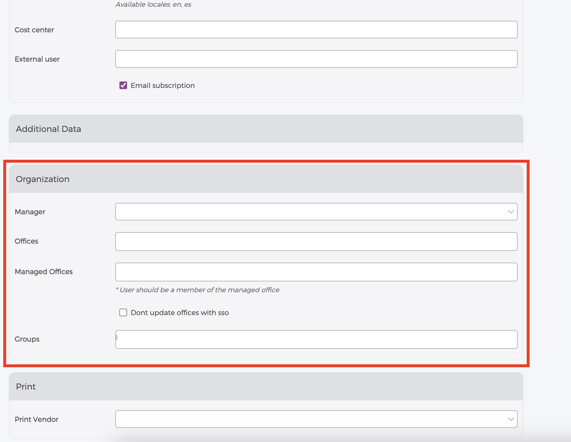Image resolution: width=571 pixels, height=442 pixels.
Task: Click the External user text field
Action: 316,59
